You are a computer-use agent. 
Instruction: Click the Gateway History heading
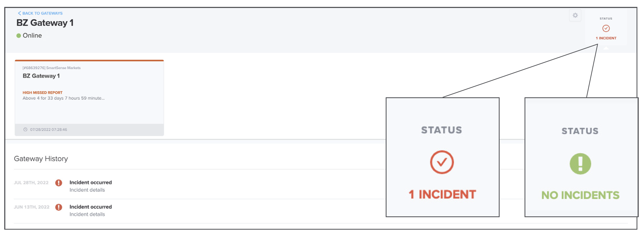coord(41,159)
